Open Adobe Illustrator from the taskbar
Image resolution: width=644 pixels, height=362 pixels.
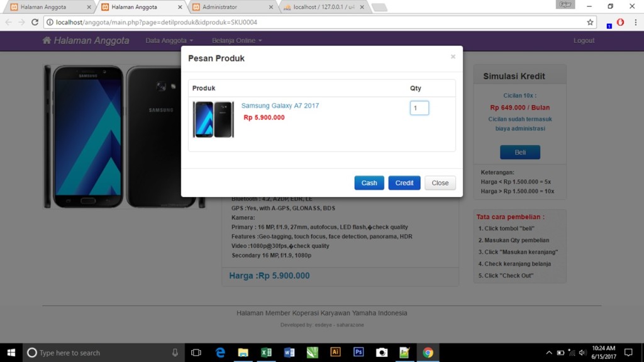click(335, 352)
